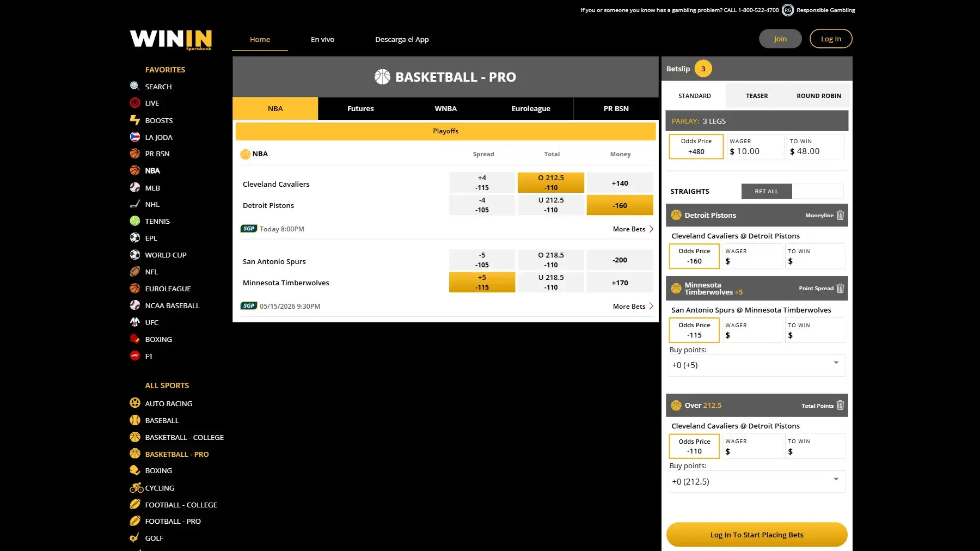Click the Football - Pro sidebar entry

click(x=173, y=521)
